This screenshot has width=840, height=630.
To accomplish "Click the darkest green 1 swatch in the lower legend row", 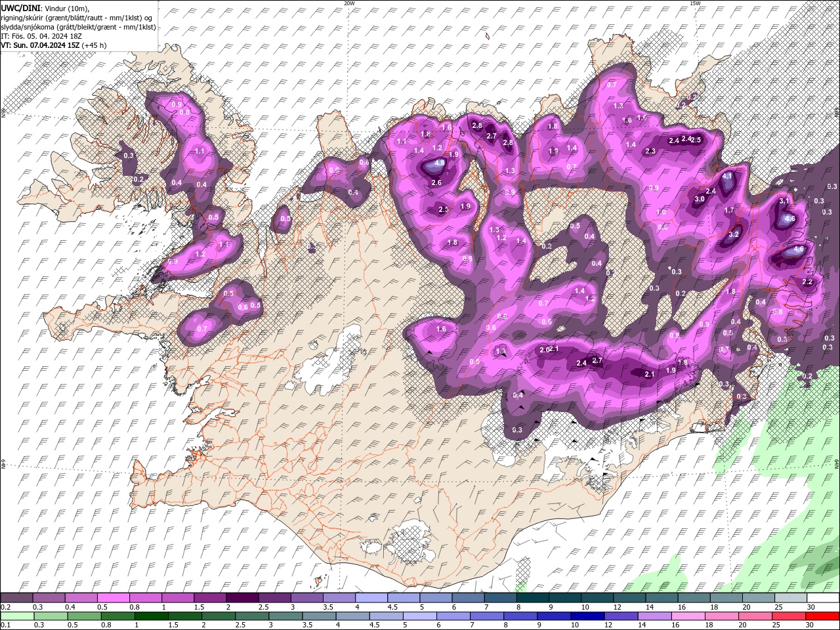I will [151, 616].
